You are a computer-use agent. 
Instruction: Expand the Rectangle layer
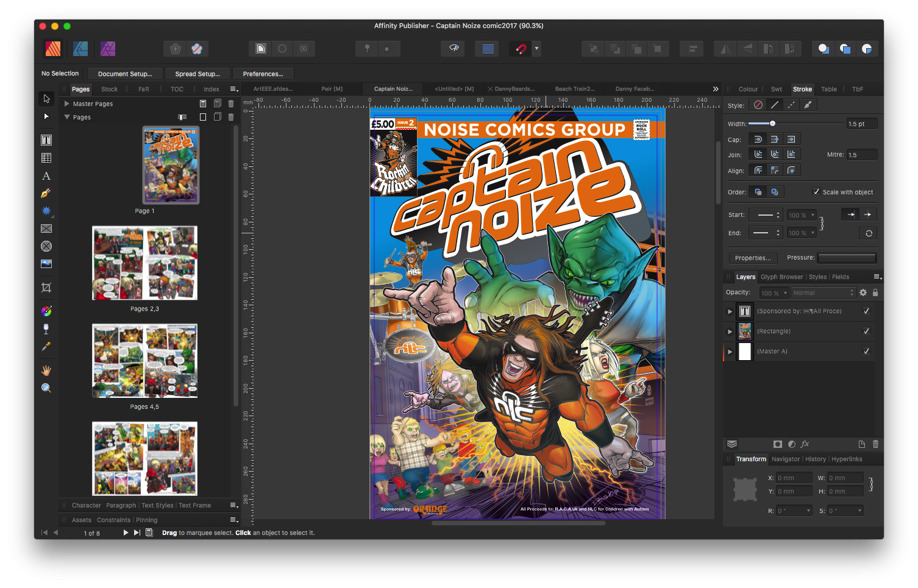coord(730,331)
